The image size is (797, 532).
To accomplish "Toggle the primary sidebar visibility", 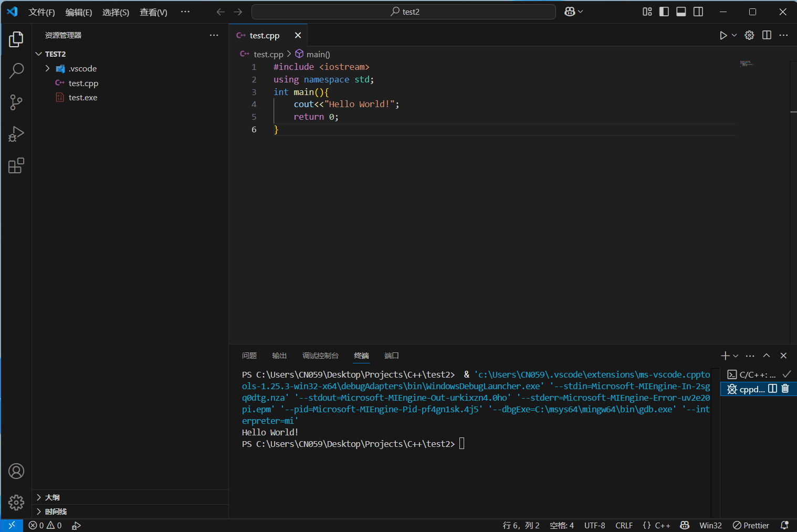I will (664, 12).
